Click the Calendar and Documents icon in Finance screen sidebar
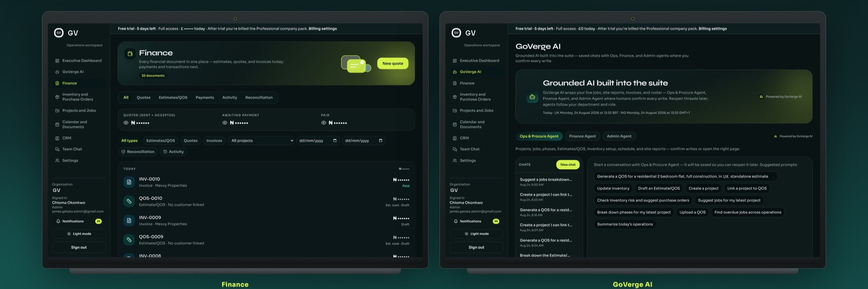This screenshot has height=289, width=868. tap(57, 124)
